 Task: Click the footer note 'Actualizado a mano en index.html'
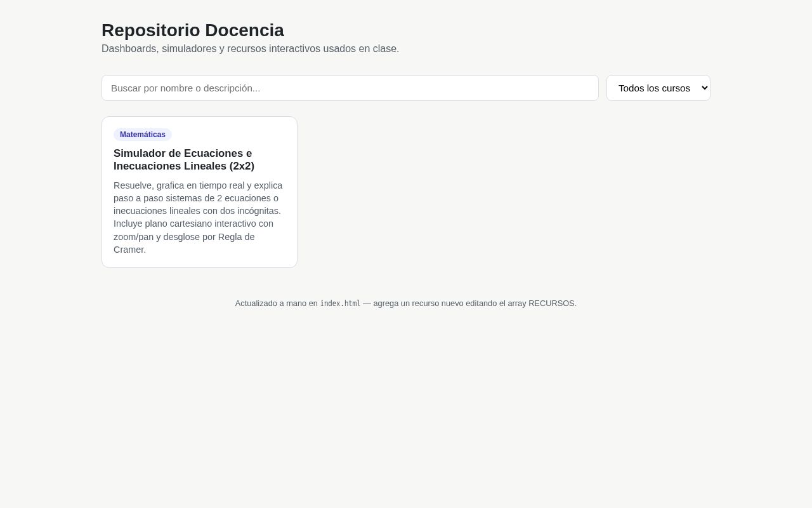click(x=406, y=304)
